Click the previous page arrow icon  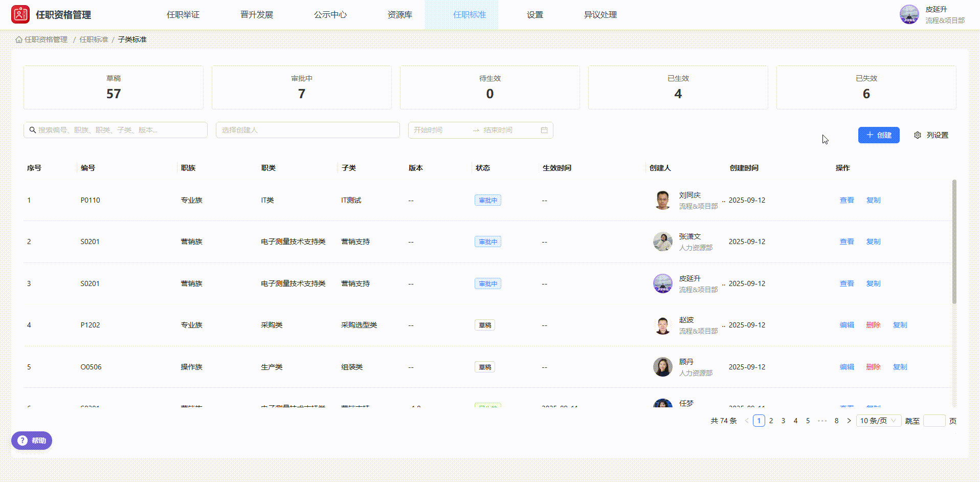click(x=746, y=420)
